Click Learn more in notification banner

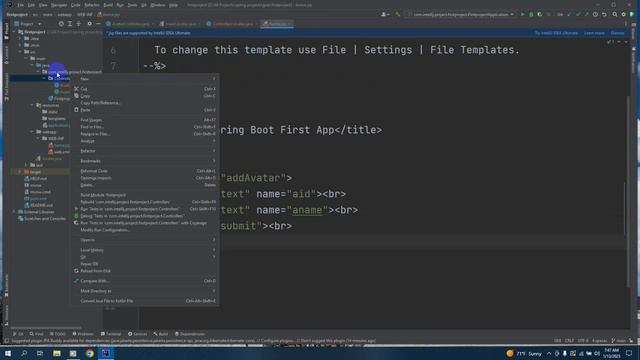[x=594, y=33]
